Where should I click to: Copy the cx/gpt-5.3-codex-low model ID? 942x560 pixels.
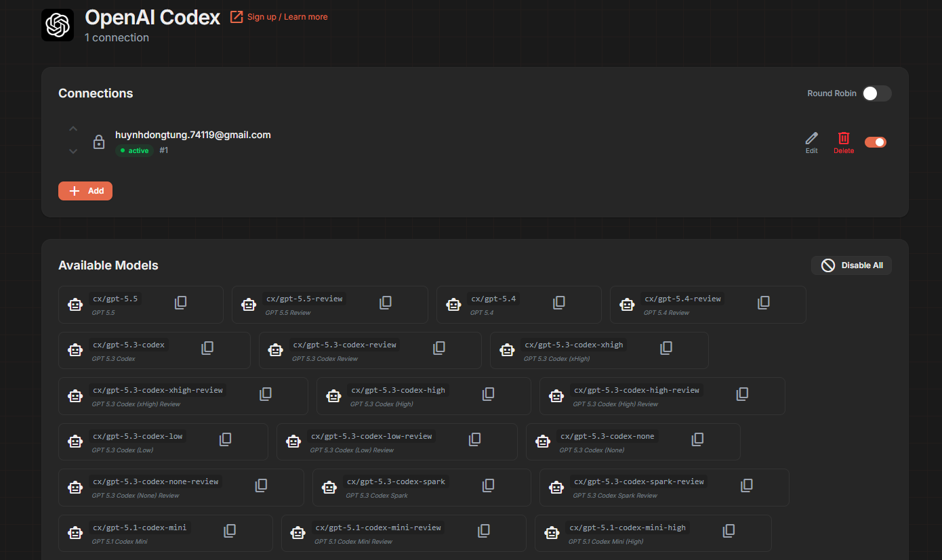(226, 439)
